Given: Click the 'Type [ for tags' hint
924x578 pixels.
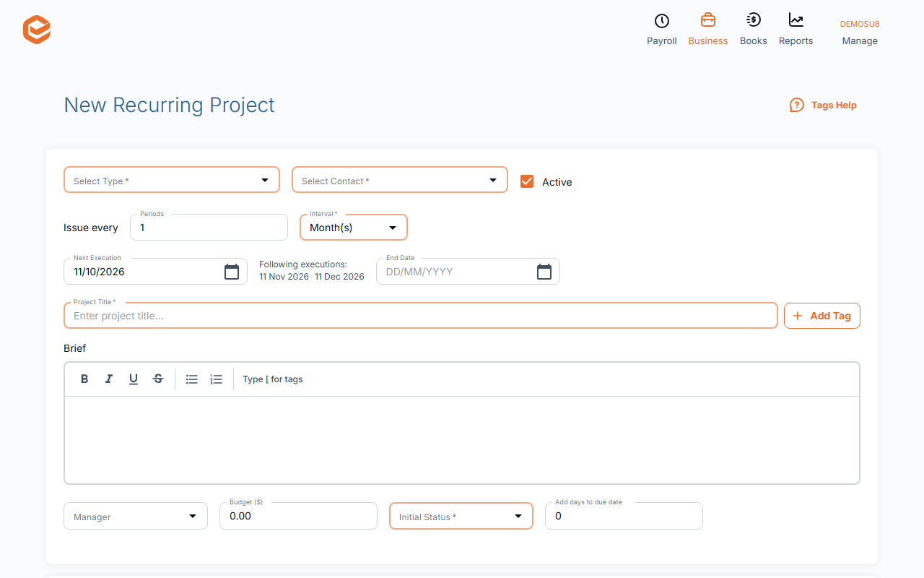Looking at the screenshot, I should [x=273, y=379].
